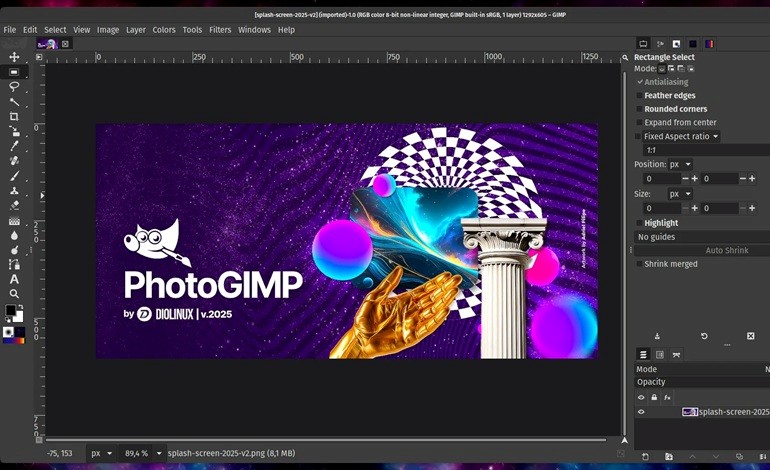This screenshot has height=470, width=770.
Task: Select the Move tool
Action: click(x=14, y=57)
